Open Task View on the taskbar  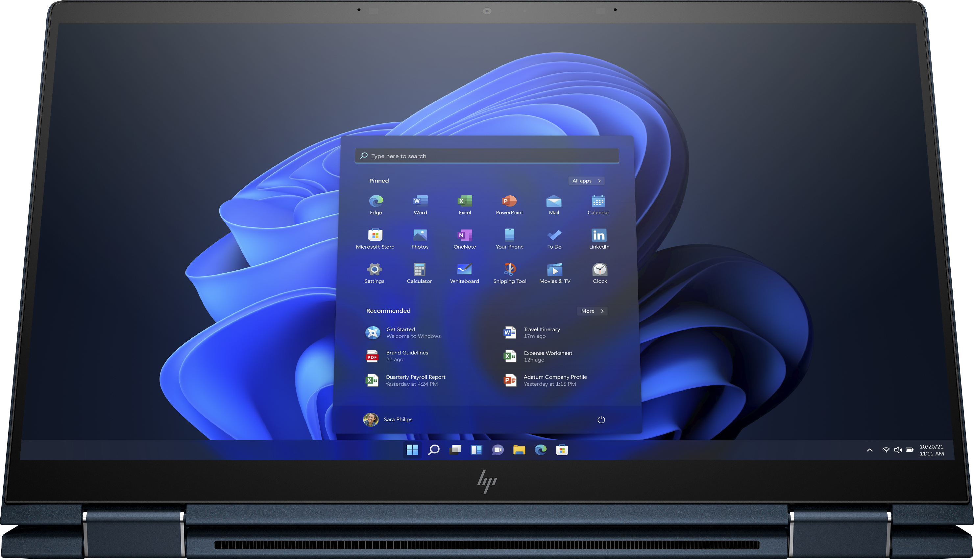[x=455, y=450]
